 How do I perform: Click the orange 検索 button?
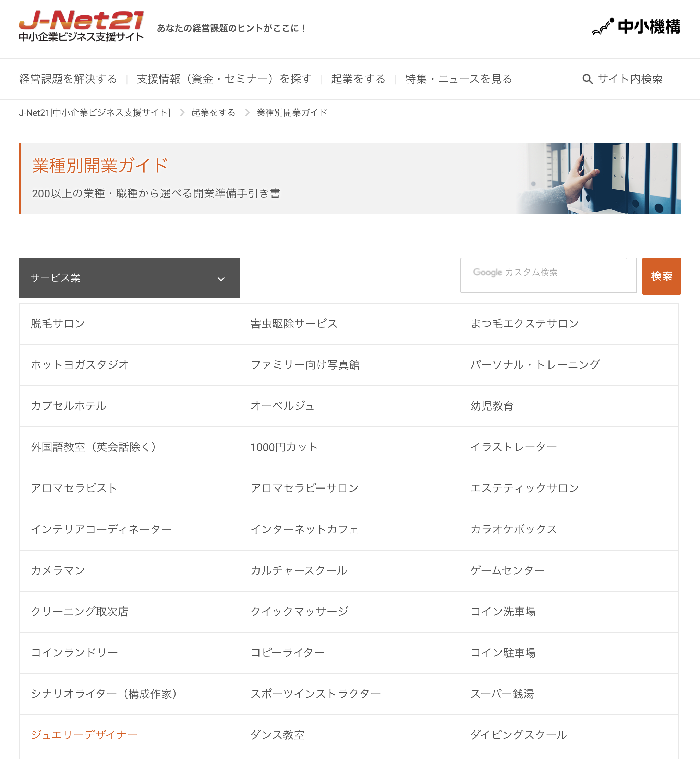point(661,276)
